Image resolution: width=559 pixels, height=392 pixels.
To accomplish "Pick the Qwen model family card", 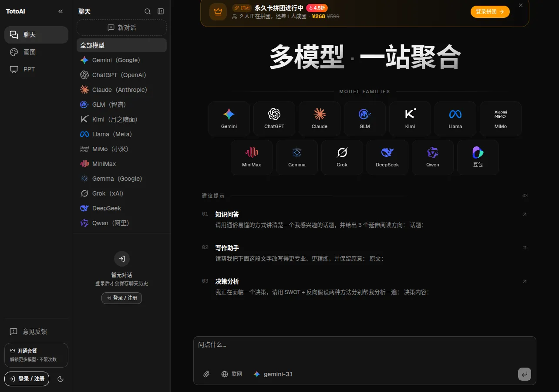I will [433, 157].
